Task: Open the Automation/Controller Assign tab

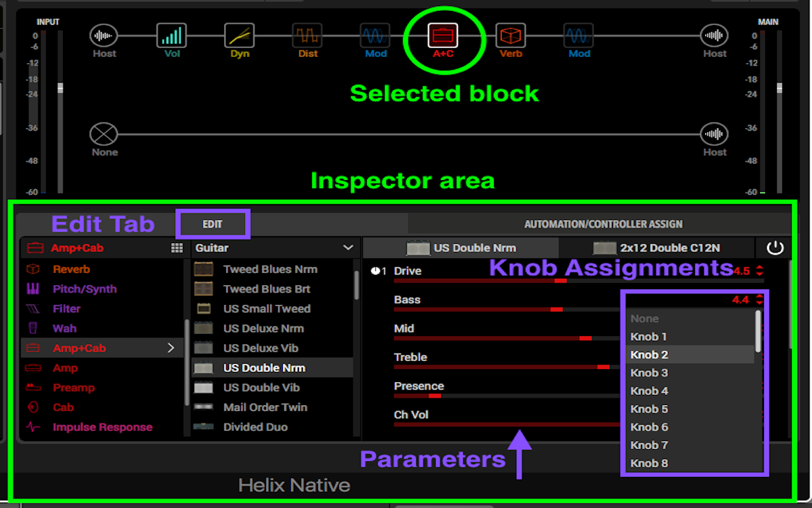Action: tap(603, 224)
